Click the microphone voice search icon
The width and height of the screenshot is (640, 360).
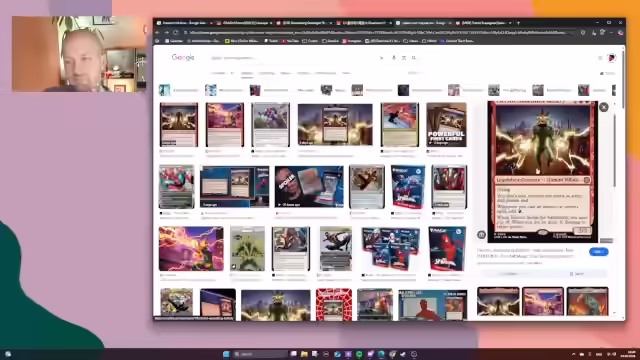394,58
